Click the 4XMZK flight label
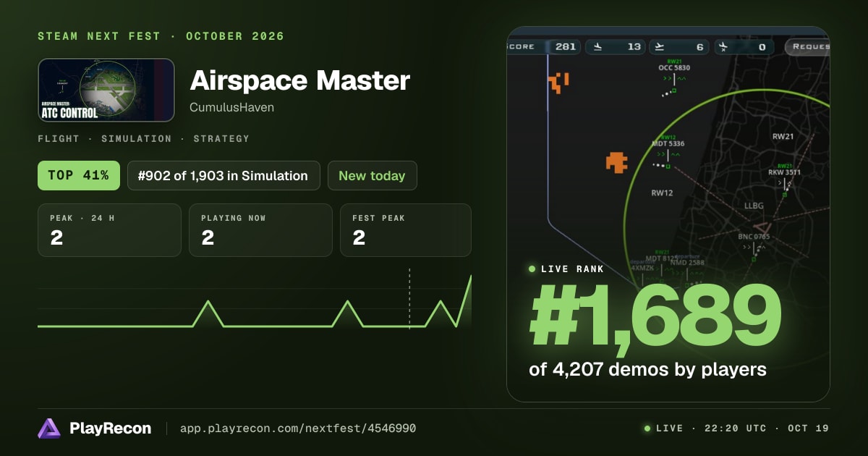 pyautogui.click(x=642, y=268)
